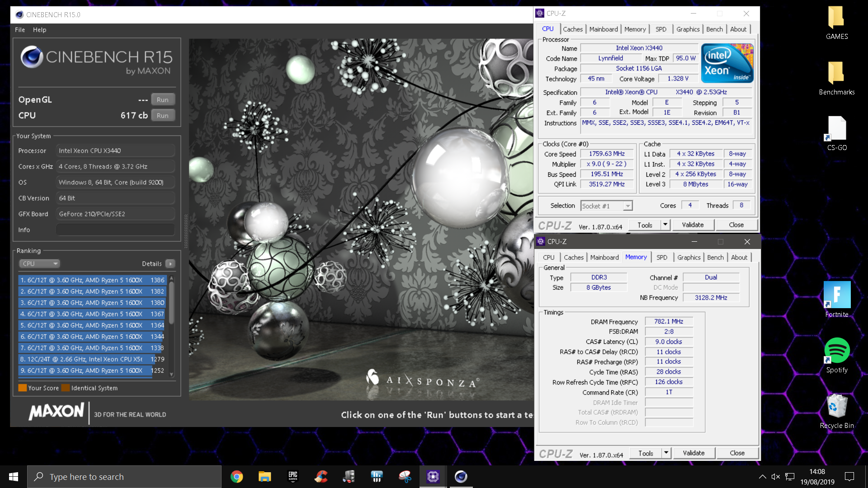The width and height of the screenshot is (868, 488).
Task: Select top ranking entry scoring 1386
Action: (x=92, y=280)
